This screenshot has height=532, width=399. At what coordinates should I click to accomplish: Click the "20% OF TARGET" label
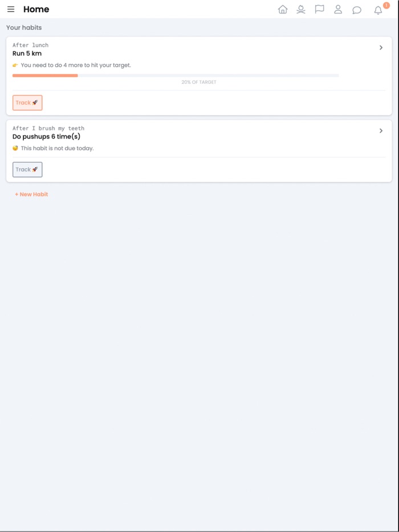199,82
